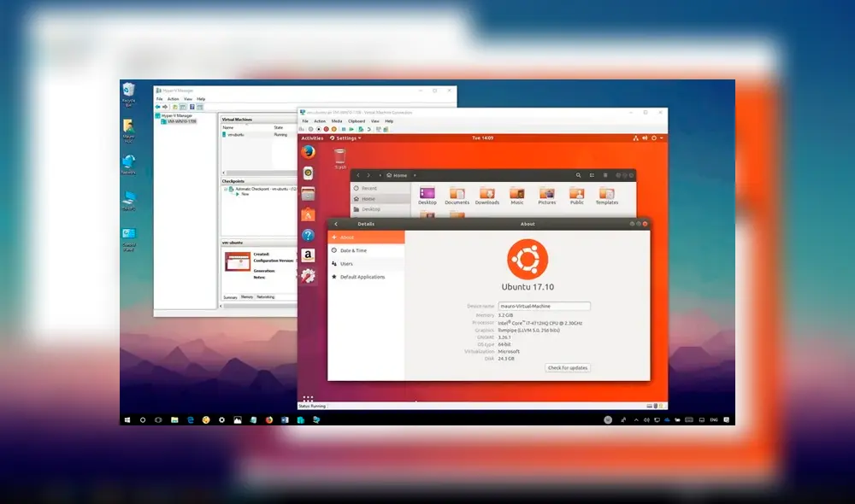The image size is (855, 504).
Task: Click the Device name text field
Action: coord(545,305)
